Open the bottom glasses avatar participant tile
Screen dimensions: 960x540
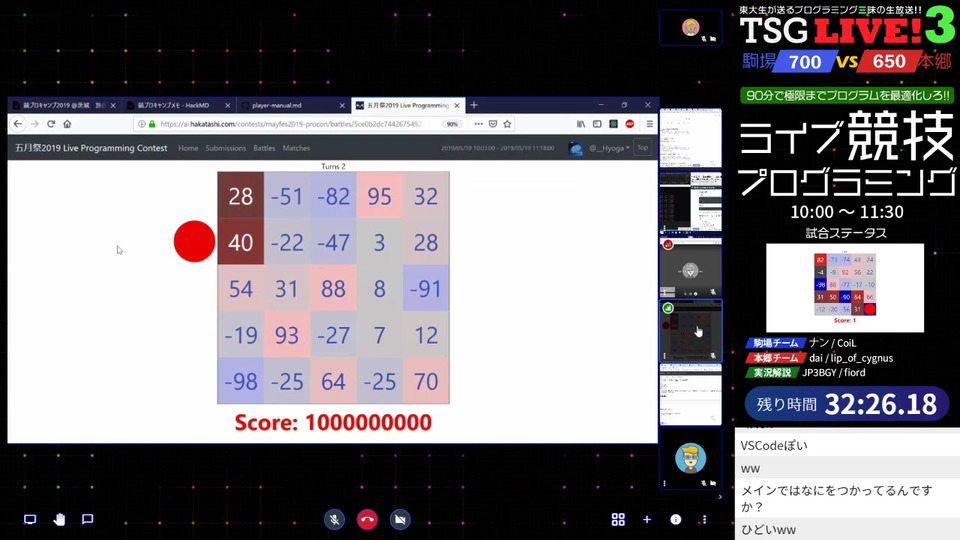click(691, 460)
